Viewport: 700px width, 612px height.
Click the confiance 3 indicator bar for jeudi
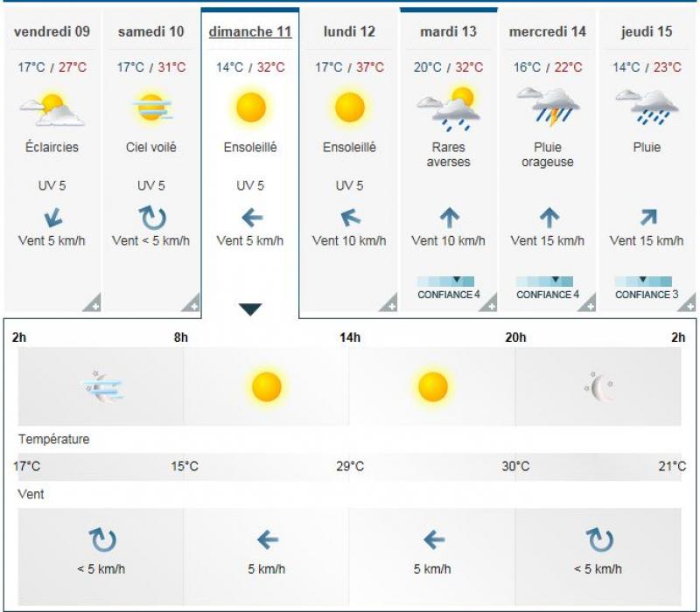pyautogui.click(x=643, y=282)
